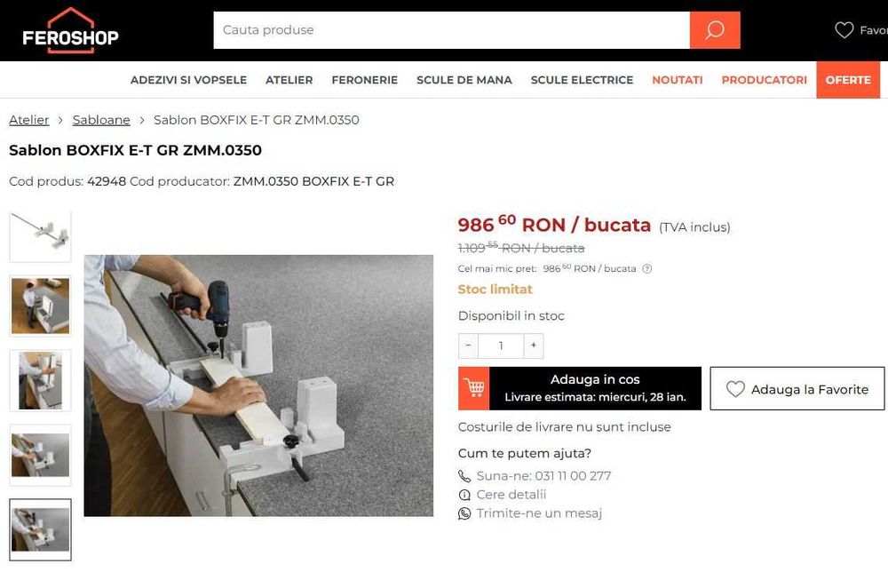The height and width of the screenshot is (588, 888).
Task: Open the FERONERIE menu item
Action: [365, 80]
